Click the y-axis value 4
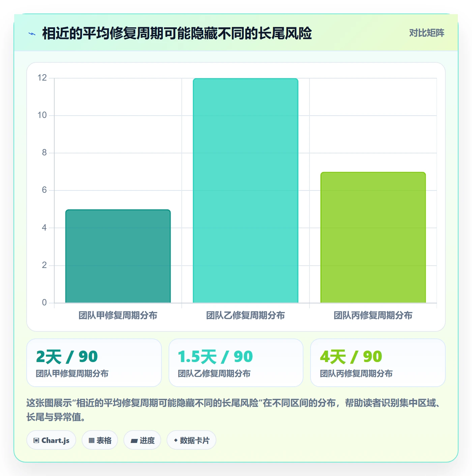Image resolution: width=472 pixels, height=476 pixels. pyautogui.click(x=44, y=228)
